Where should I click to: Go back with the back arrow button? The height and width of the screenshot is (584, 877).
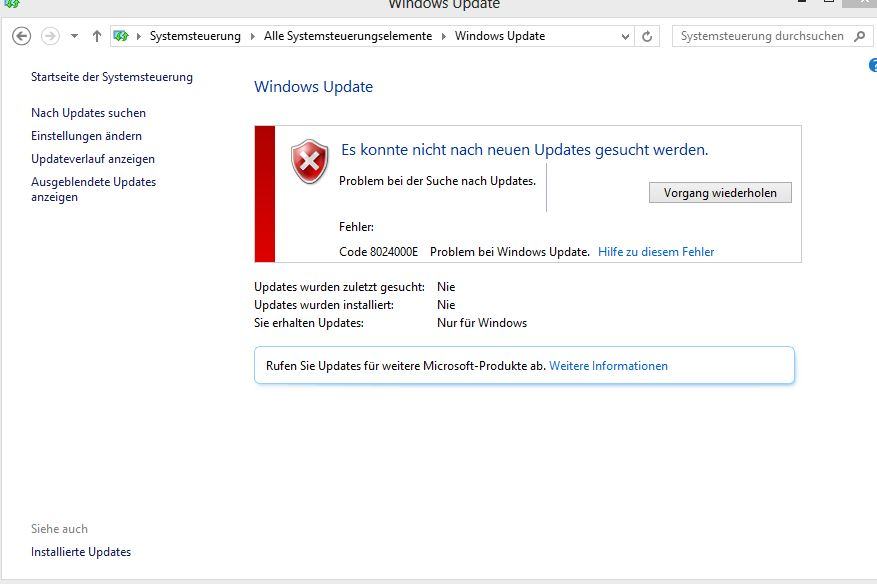click(21, 36)
